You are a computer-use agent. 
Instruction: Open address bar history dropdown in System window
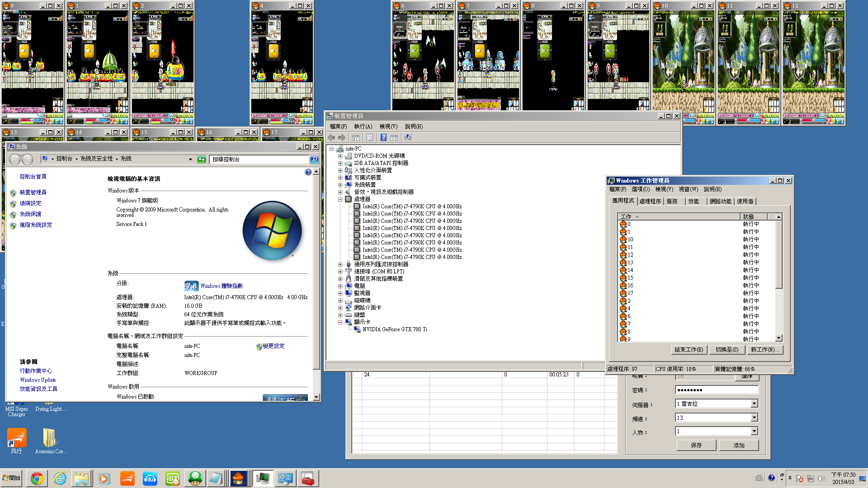190,159
